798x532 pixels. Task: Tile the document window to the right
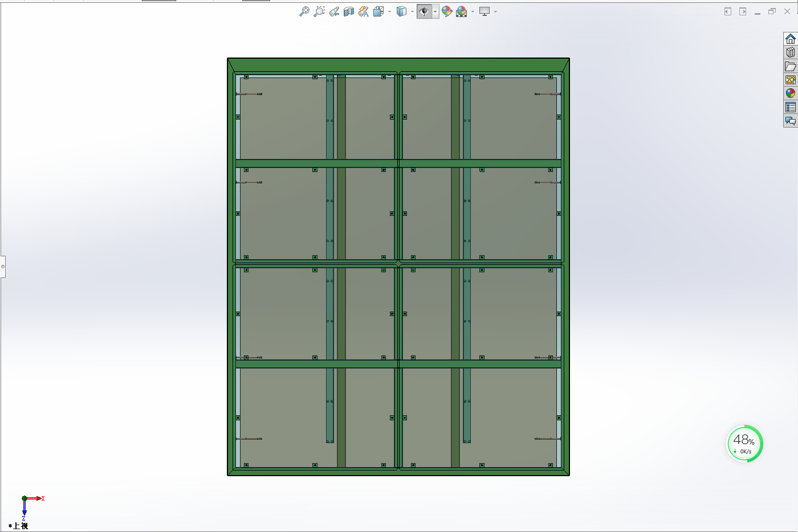pos(743,11)
